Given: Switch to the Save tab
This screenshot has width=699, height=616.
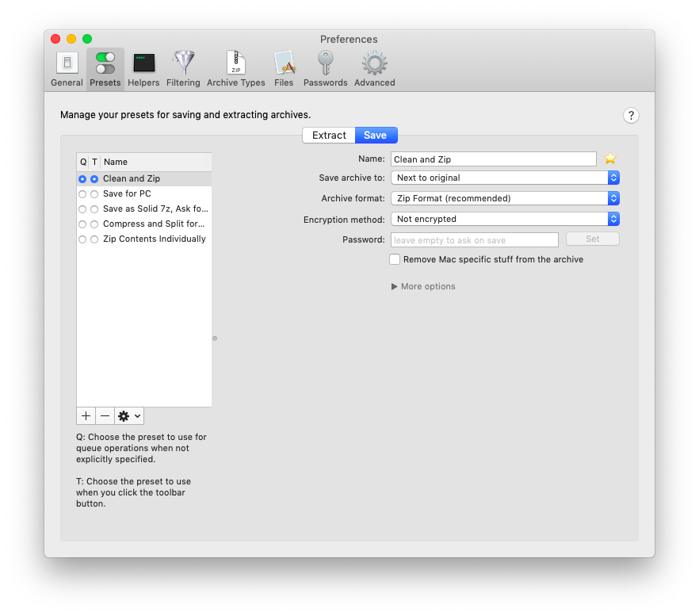Looking at the screenshot, I should pos(376,135).
